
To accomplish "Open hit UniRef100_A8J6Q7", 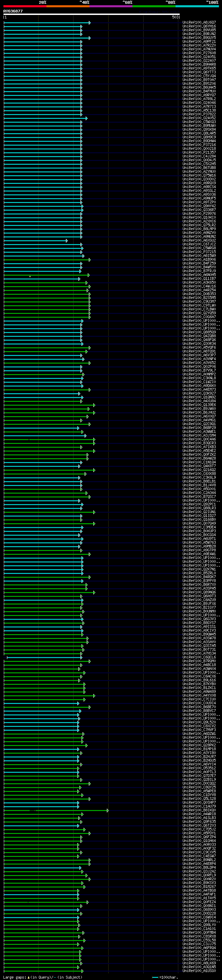I will [199, 23].
